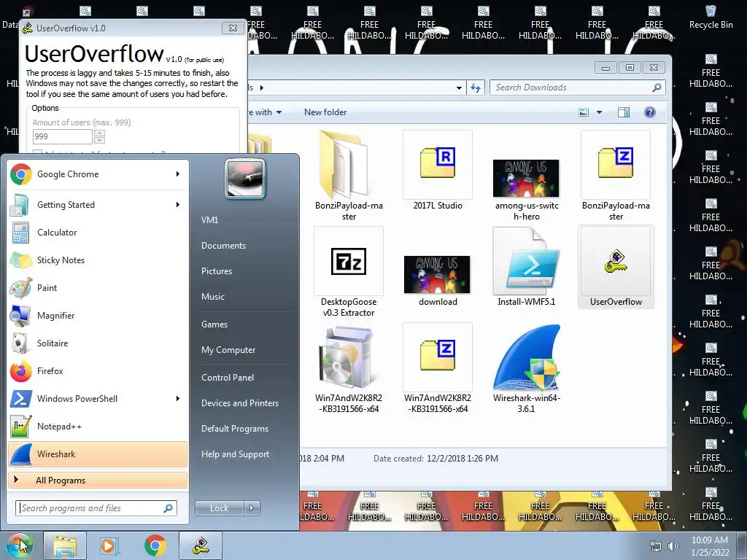The height and width of the screenshot is (560, 747).
Task: Click the volume speaker tray icon
Action: coord(673,545)
